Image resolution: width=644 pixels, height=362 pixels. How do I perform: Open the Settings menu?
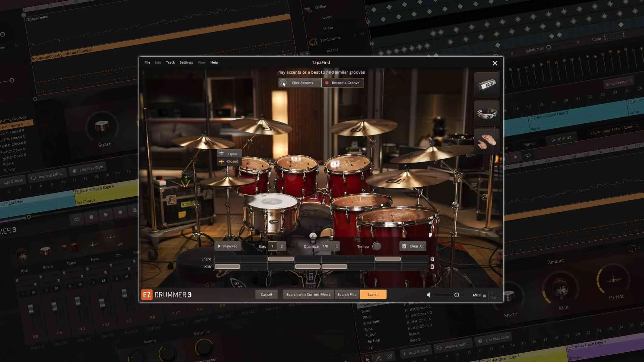pyautogui.click(x=186, y=62)
